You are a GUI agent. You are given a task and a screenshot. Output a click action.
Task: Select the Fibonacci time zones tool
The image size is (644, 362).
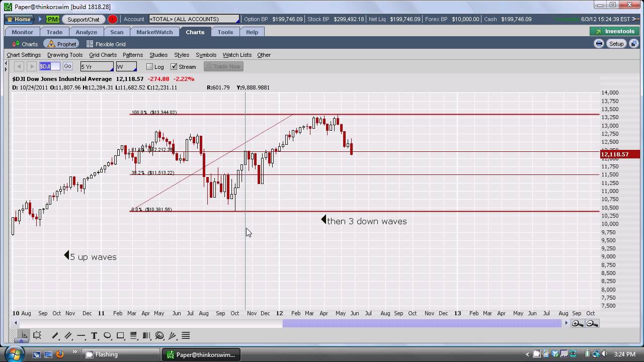tap(146, 335)
